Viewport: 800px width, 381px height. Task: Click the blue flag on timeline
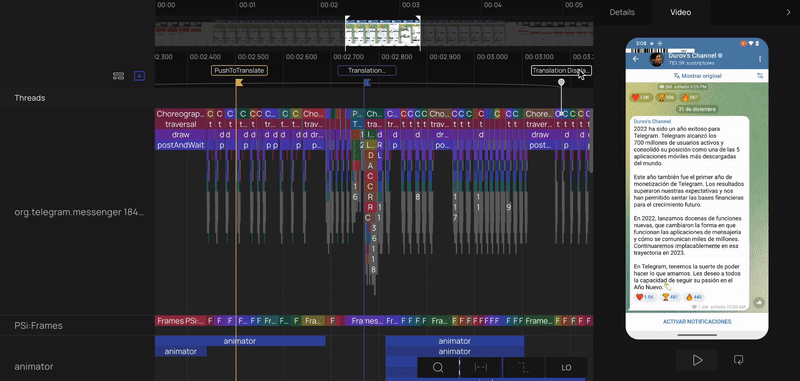tap(367, 83)
